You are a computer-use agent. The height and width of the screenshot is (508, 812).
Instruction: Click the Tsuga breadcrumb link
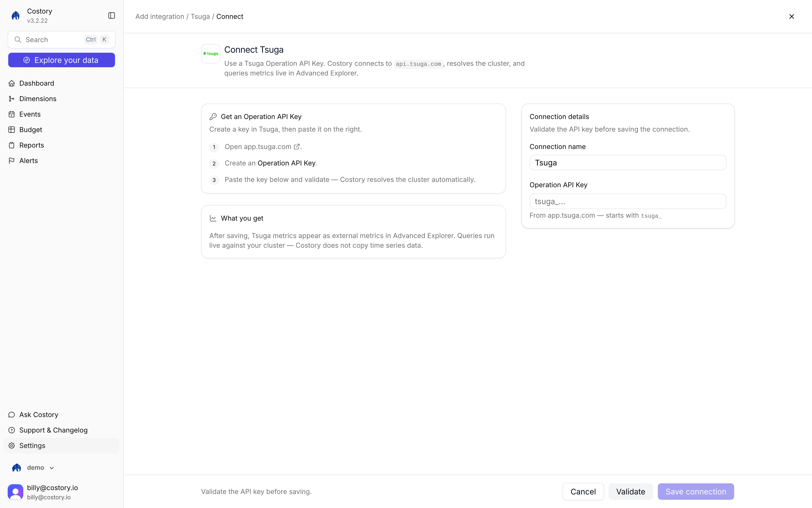(x=200, y=16)
